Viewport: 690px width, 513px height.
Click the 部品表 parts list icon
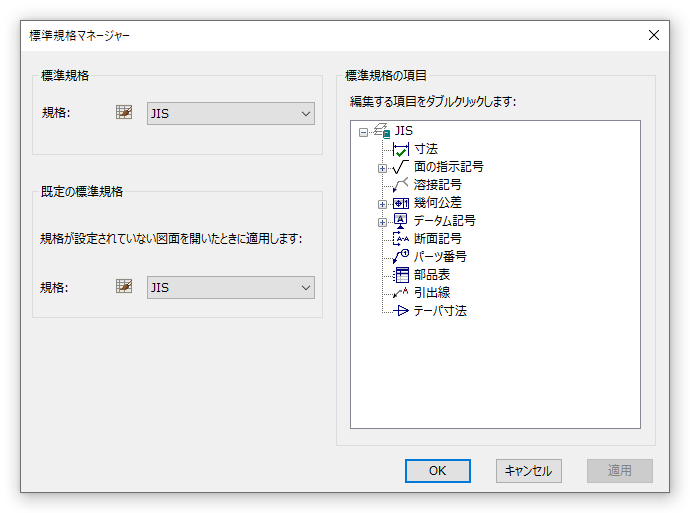coord(400,275)
